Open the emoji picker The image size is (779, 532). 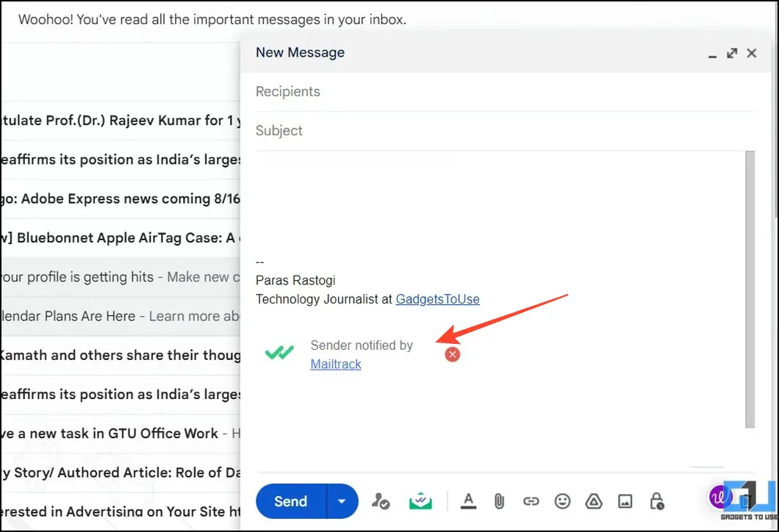[562, 501]
